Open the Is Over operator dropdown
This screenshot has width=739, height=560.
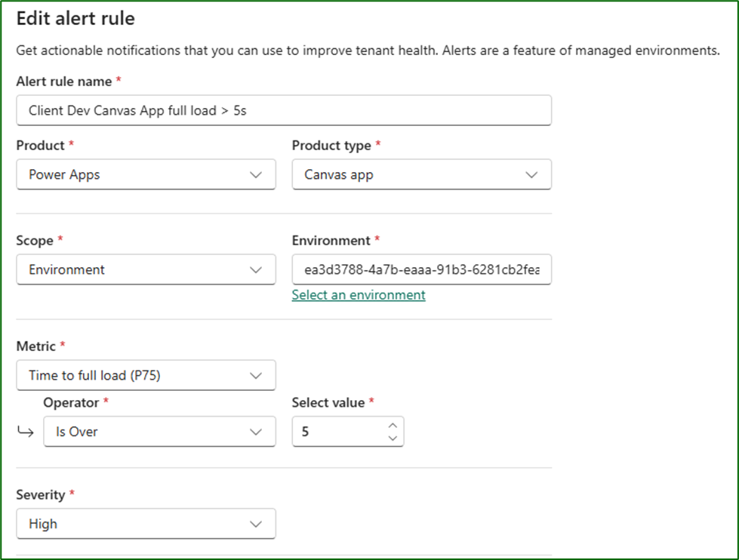[x=149, y=432]
